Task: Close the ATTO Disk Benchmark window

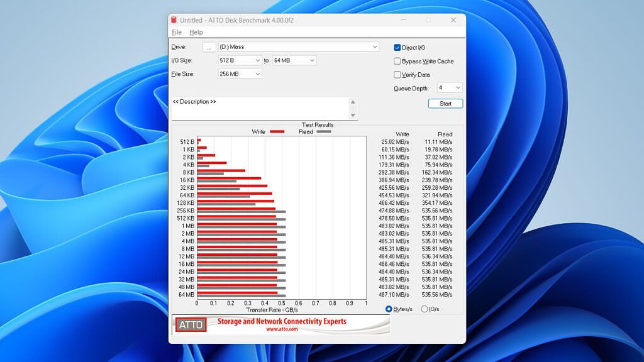Action: pos(453,19)
